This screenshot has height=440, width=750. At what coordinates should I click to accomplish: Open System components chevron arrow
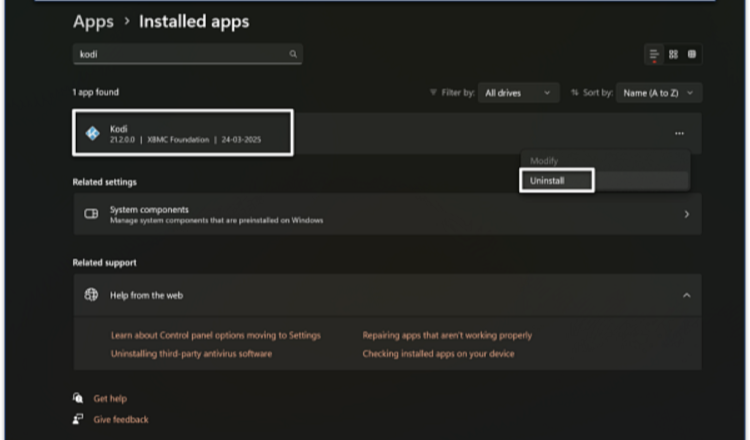[686, 214]
